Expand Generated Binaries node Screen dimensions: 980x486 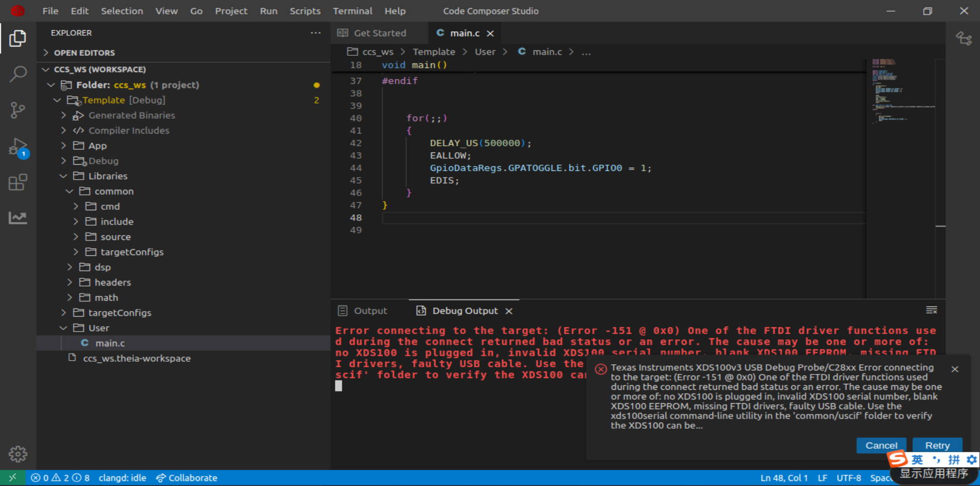click(x=63, y=116)
